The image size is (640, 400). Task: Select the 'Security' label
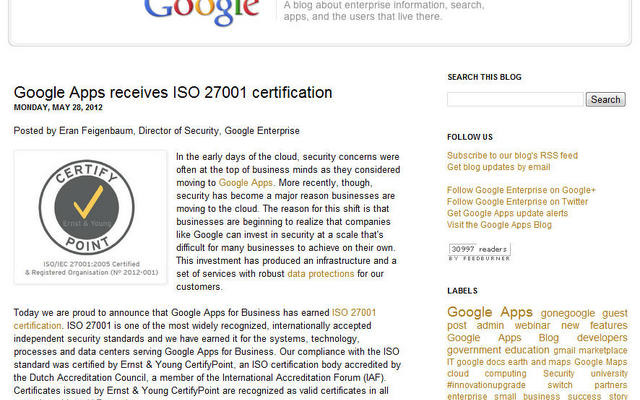tap(558, 373)
